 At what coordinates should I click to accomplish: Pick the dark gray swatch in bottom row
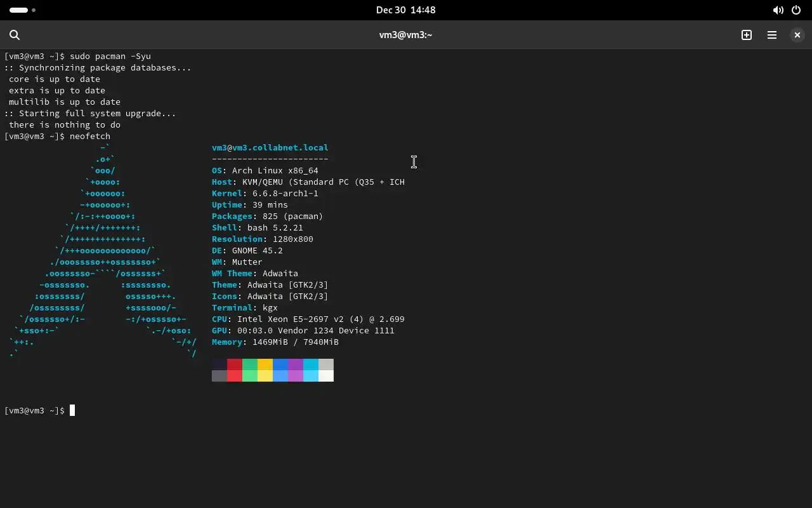point(219,375)
